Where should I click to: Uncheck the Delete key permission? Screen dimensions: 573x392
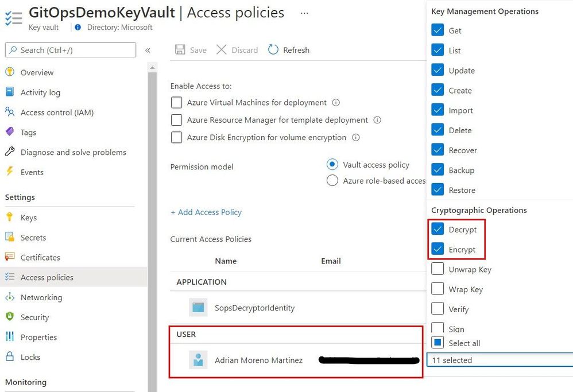(438, 130)
